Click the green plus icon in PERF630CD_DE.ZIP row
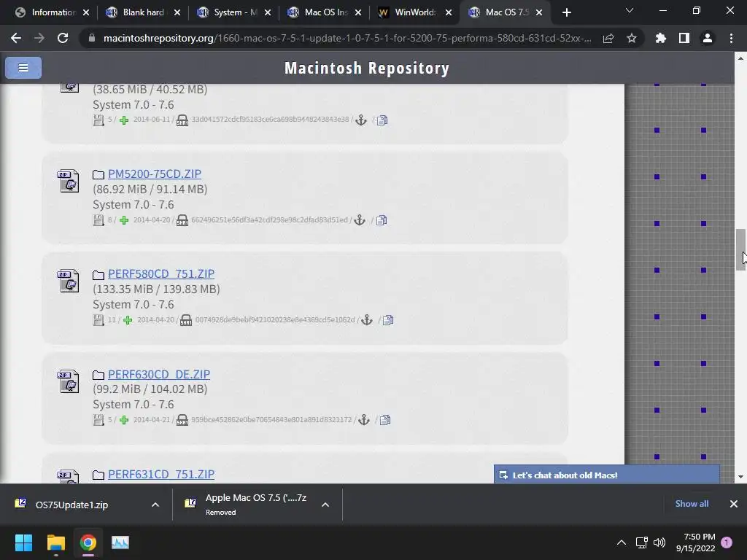747x560 pixels. pyautogui.click(x=124, y=420)
